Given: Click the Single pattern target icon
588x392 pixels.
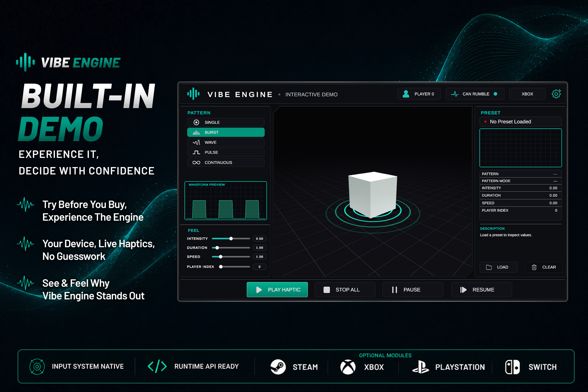Looking at the screenshot, I should pos(196,122).
